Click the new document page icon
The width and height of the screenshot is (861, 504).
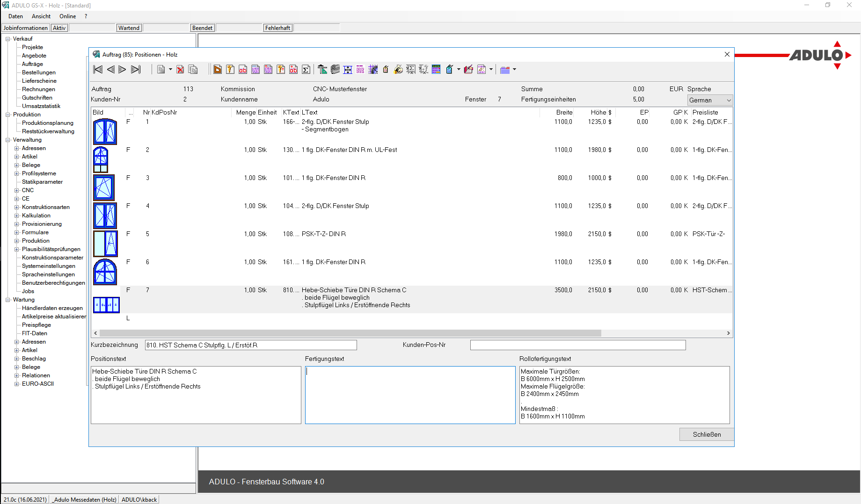tap(161, 70)
